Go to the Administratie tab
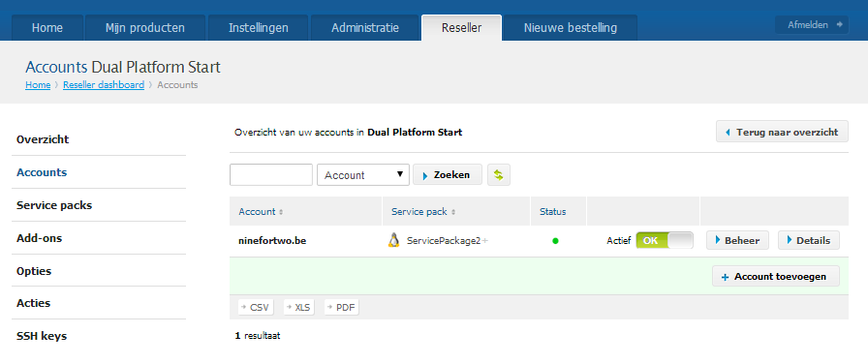 click(x=365, y=28)
